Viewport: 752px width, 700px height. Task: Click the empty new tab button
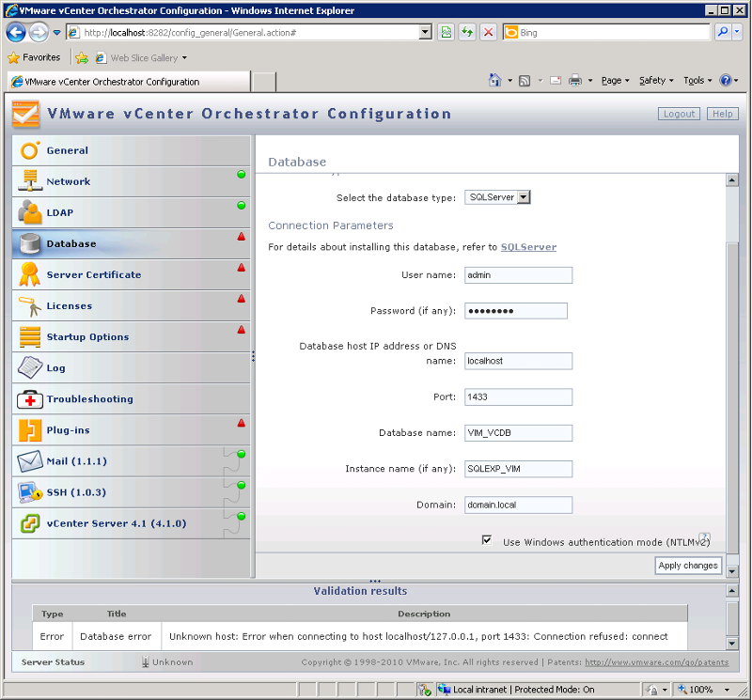pyautogui.click(x=264, y=82)
